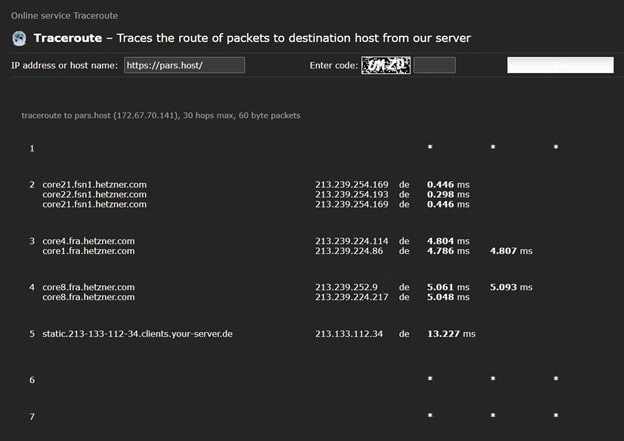This screenshot has width=624, height=441.
Task: Click the captcha code image
Action: 385,65
